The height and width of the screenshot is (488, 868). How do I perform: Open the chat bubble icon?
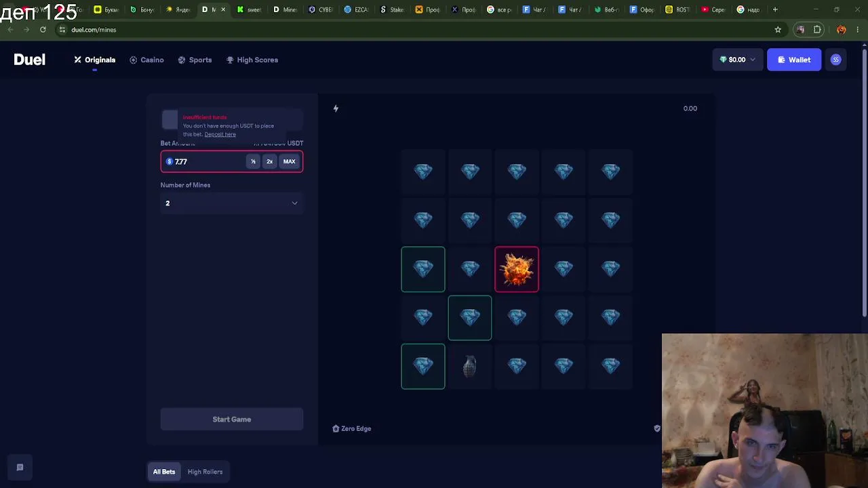coord(20,467)
